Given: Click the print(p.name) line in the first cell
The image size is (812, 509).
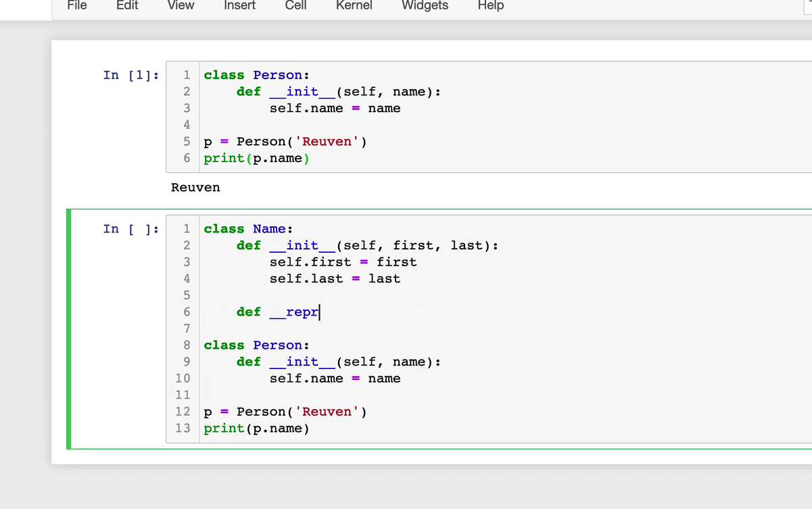Looking at the screenshot, I should point(256,158).
